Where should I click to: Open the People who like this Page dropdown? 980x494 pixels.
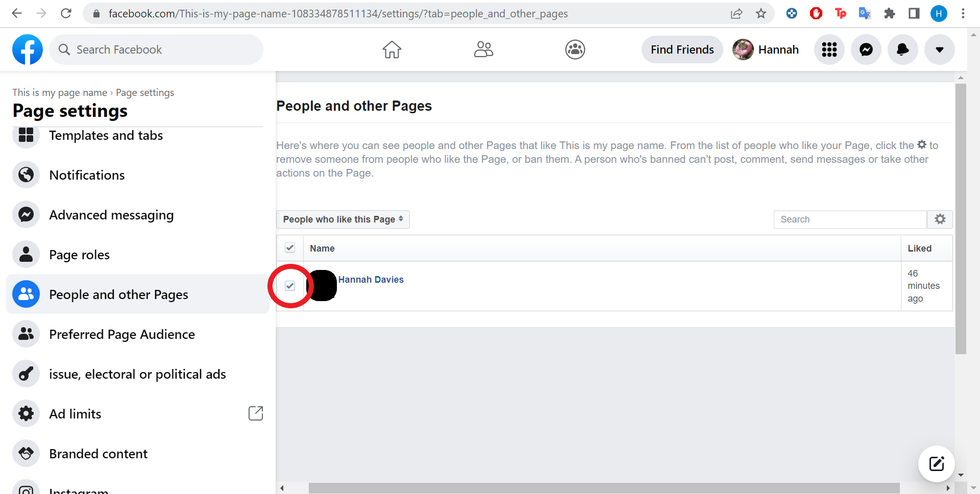coord(343,219)
